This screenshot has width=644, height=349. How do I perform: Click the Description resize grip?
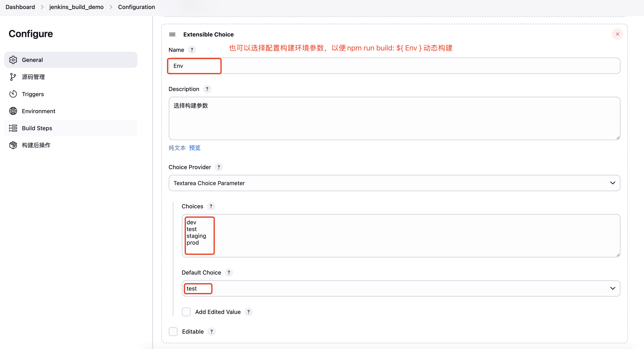click(x=618, y=138)
